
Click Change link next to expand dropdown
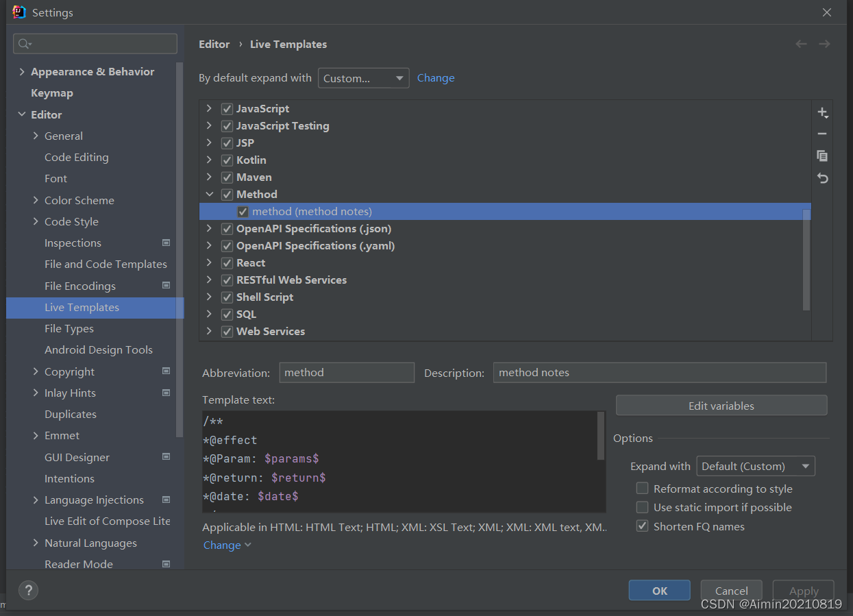pyautogui.click(x=436, y=78)
